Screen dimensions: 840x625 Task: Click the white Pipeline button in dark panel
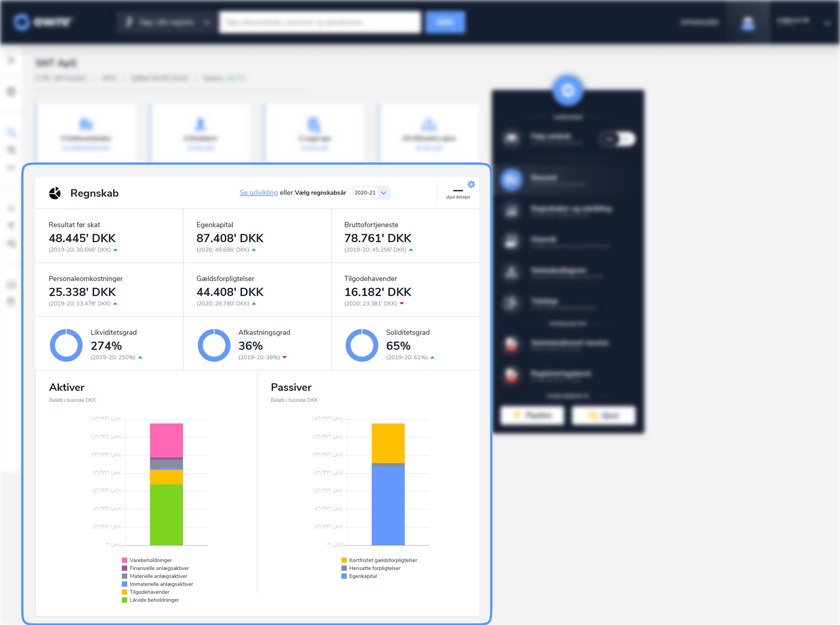pos(533,415)
